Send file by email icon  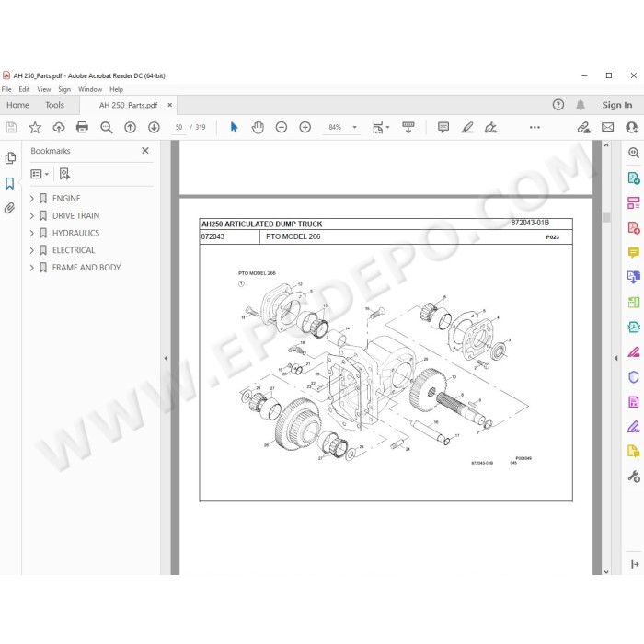608,127
